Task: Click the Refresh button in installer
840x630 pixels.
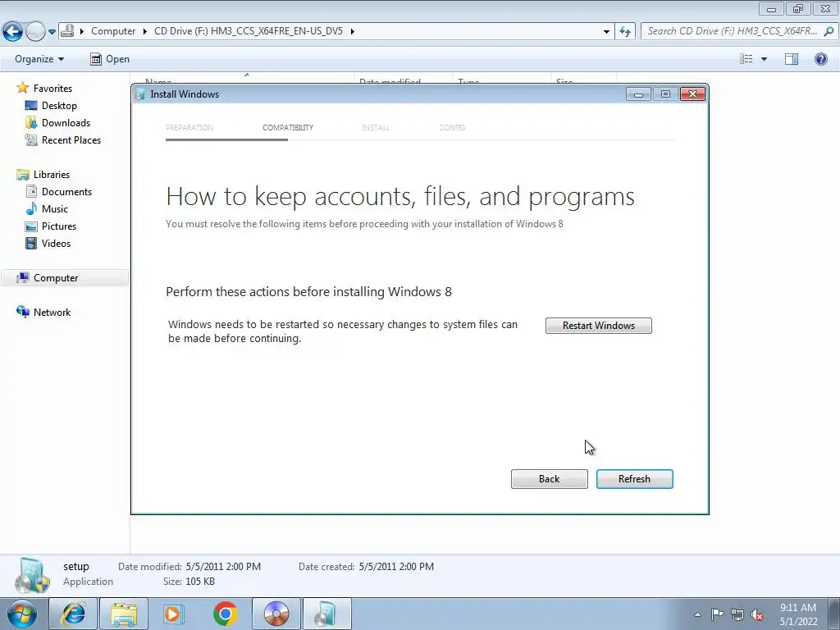Action: pos(634,479)
